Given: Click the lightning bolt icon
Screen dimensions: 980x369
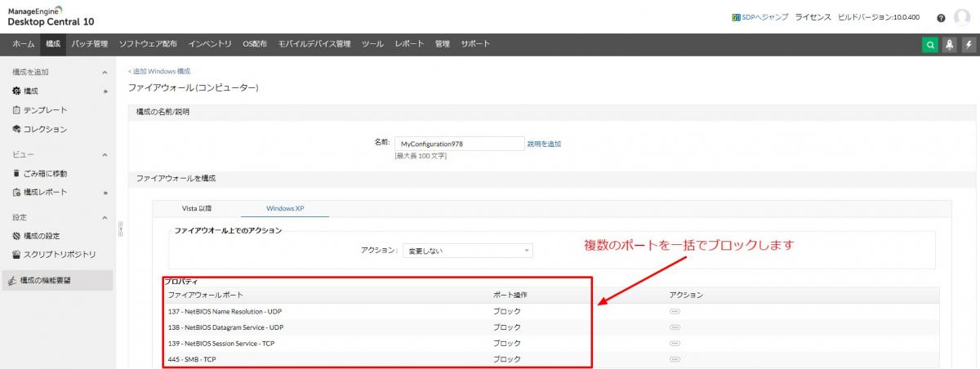Looking at the screenshot, I should 968,45.
